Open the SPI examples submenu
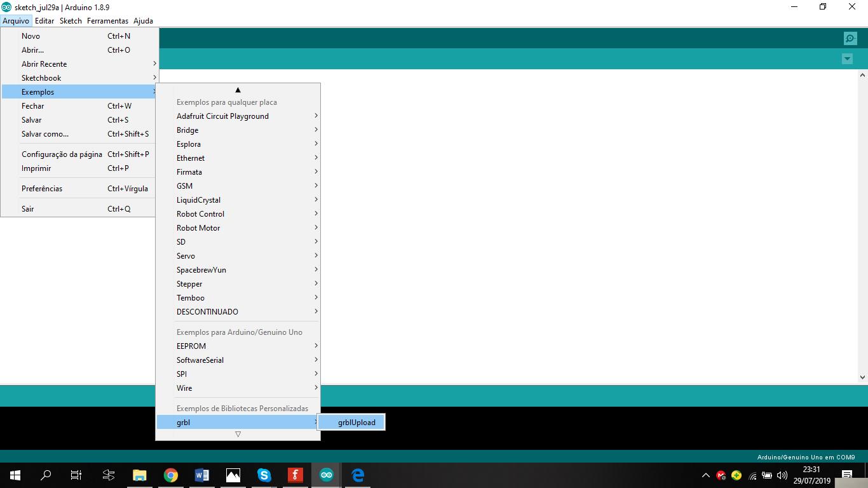 pos(238,374)
